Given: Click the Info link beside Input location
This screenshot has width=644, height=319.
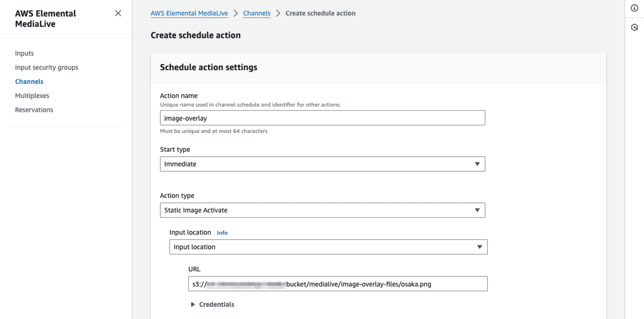Looking at the screenshot, I should coord(222,233).
